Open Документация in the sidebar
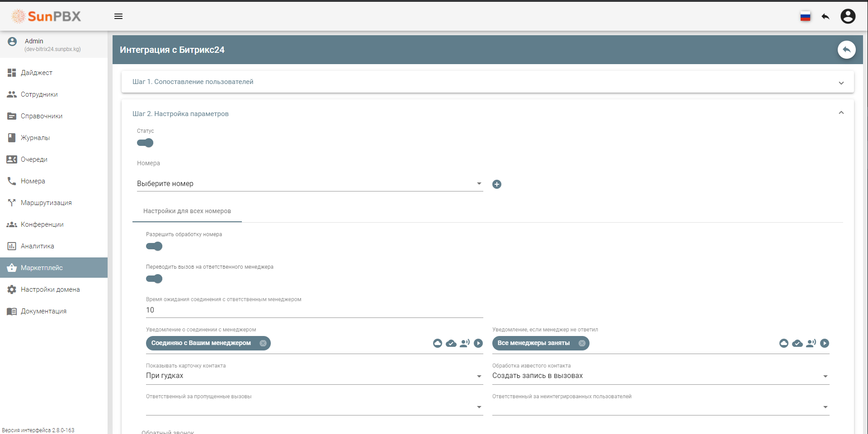The height and width of the screenshot is (434, 868). tap(54, 311)
